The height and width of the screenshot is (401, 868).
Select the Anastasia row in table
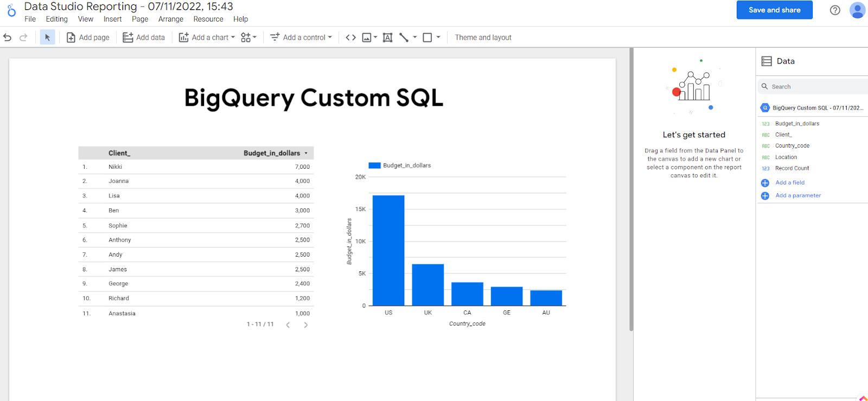[196, 313]
